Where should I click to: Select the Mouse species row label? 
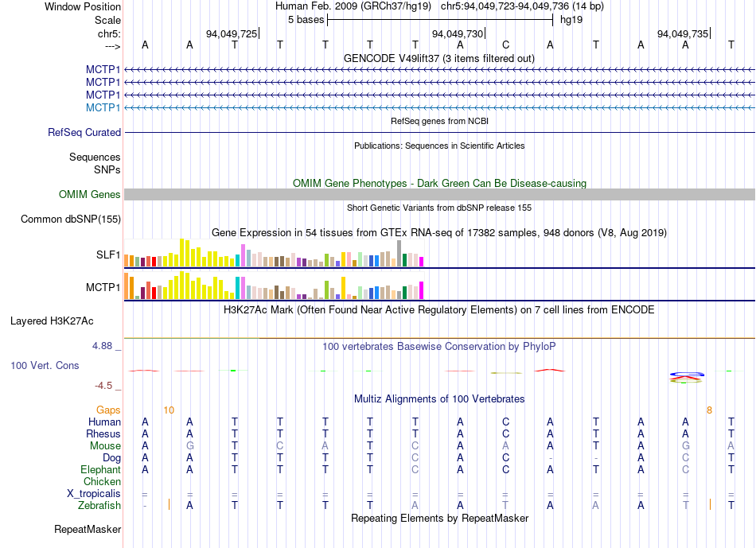pos(105,446)
